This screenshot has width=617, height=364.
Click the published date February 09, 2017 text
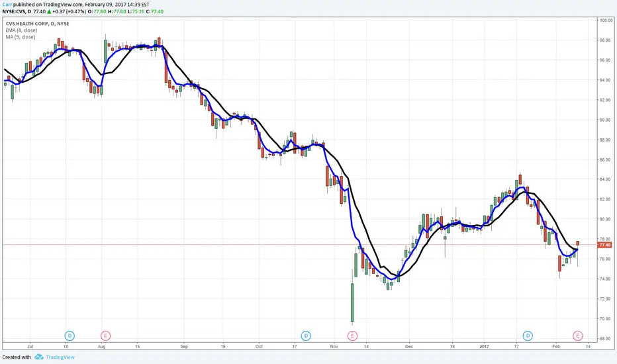(105, 5)
